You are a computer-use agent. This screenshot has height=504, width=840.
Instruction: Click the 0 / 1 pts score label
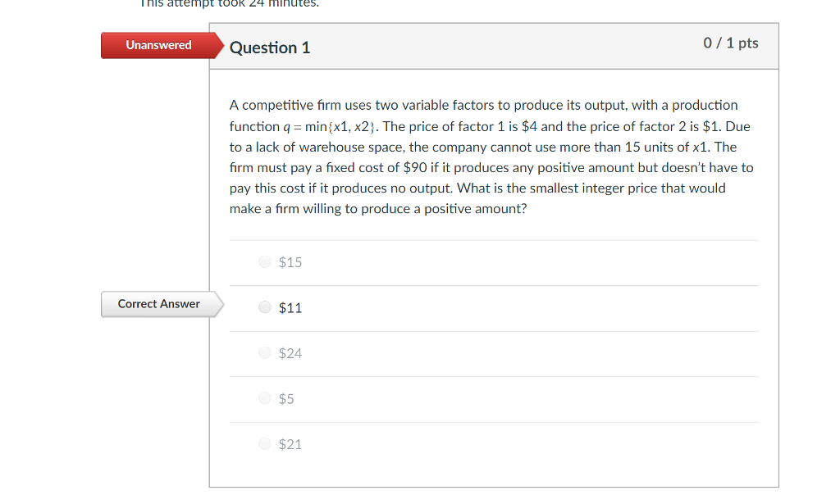730,43
